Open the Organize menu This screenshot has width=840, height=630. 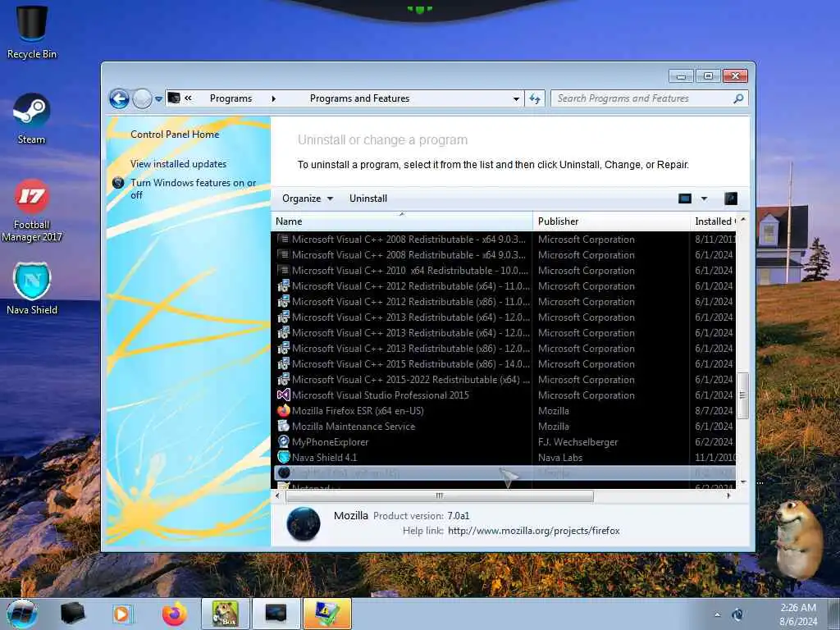[308, 199]
